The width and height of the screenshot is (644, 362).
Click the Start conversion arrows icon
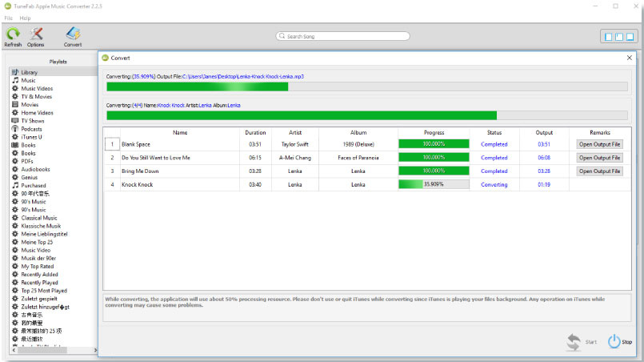tap(574, 342)
